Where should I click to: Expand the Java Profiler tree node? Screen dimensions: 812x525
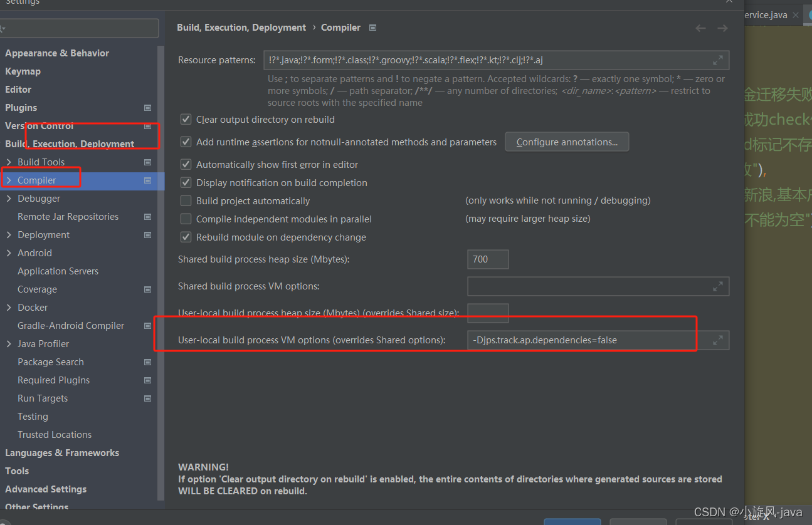9,344
